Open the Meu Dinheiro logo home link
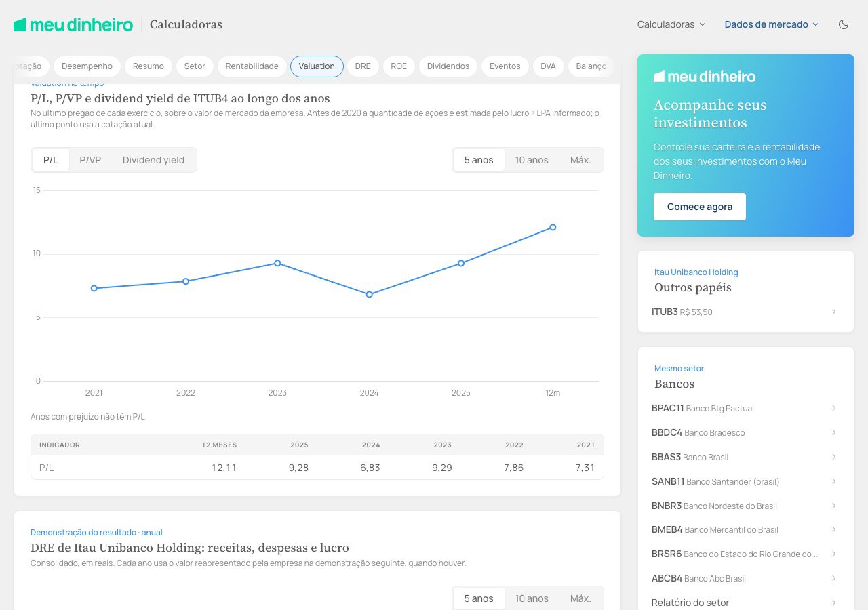The width and height of the screenshot is (868, 610). click(x=73, y=24)
